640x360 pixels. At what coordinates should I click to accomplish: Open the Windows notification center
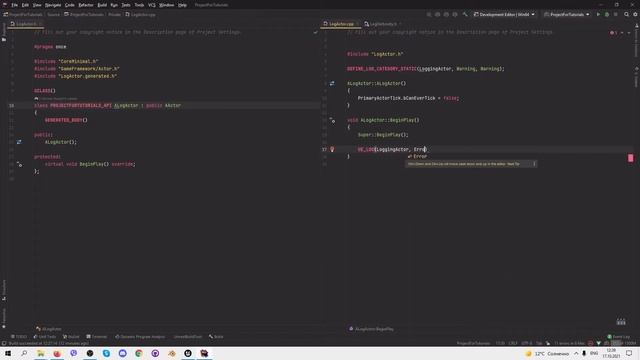click(x=629, y=353)
